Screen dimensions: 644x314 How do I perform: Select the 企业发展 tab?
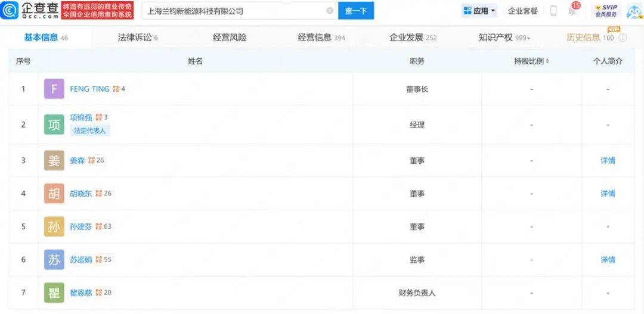point(413,38)
